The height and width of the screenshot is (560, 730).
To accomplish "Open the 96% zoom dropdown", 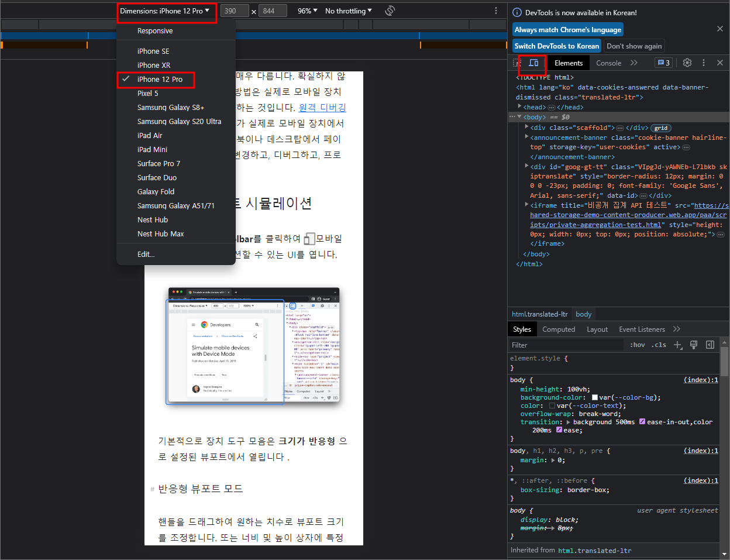I will (307, 11).
